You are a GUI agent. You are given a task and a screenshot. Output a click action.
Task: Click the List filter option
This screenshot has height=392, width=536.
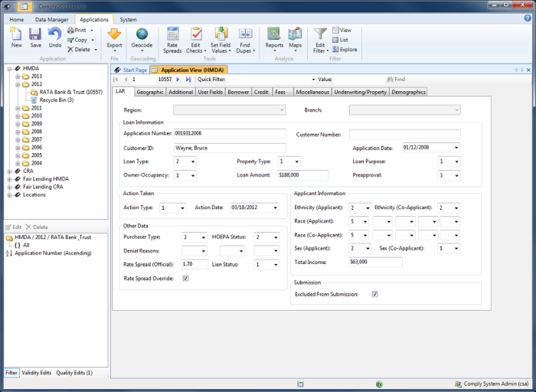(340, 40)
